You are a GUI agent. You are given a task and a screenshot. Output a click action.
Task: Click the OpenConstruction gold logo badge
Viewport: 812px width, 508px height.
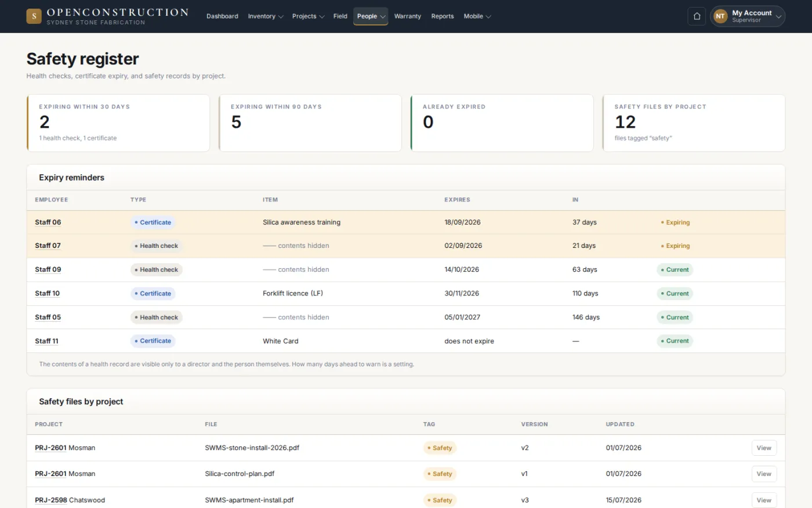pos(34,16)
